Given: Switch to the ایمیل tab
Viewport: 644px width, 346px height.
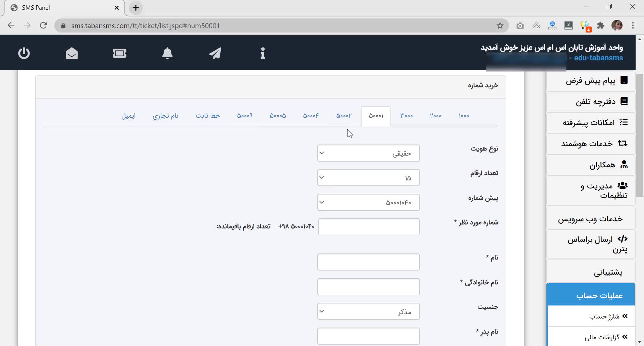Looking at the screenshot, I should coord(128,116).
